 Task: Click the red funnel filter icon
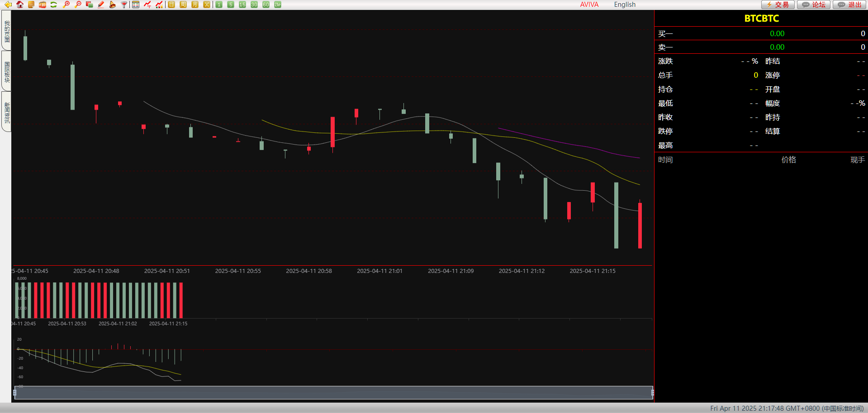tap(124, 5)
